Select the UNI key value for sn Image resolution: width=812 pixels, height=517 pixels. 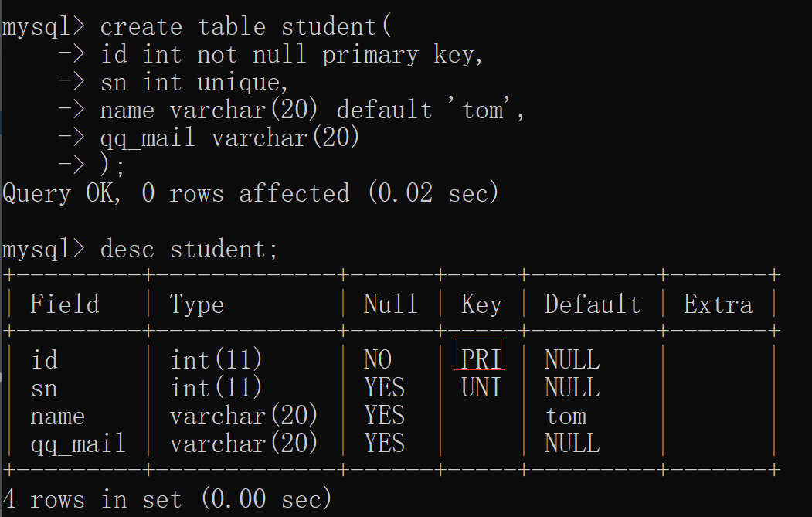coord(481,387)
